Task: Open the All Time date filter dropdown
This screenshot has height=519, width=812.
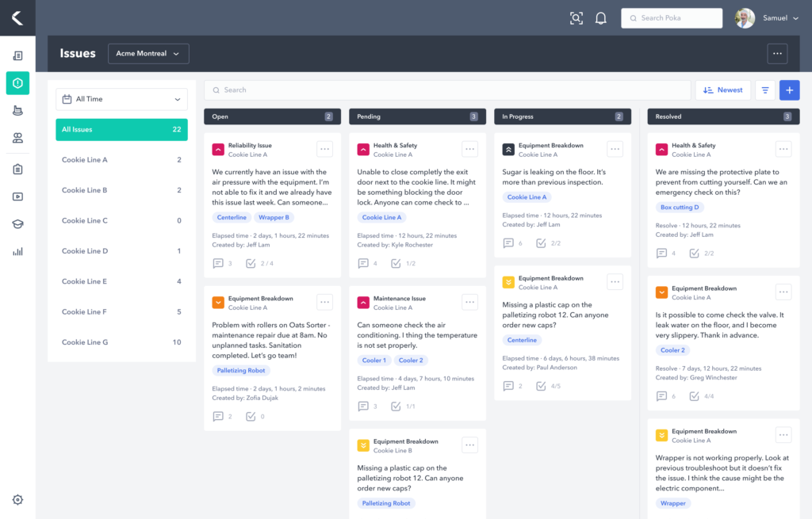Action: (x=121, y=98)
